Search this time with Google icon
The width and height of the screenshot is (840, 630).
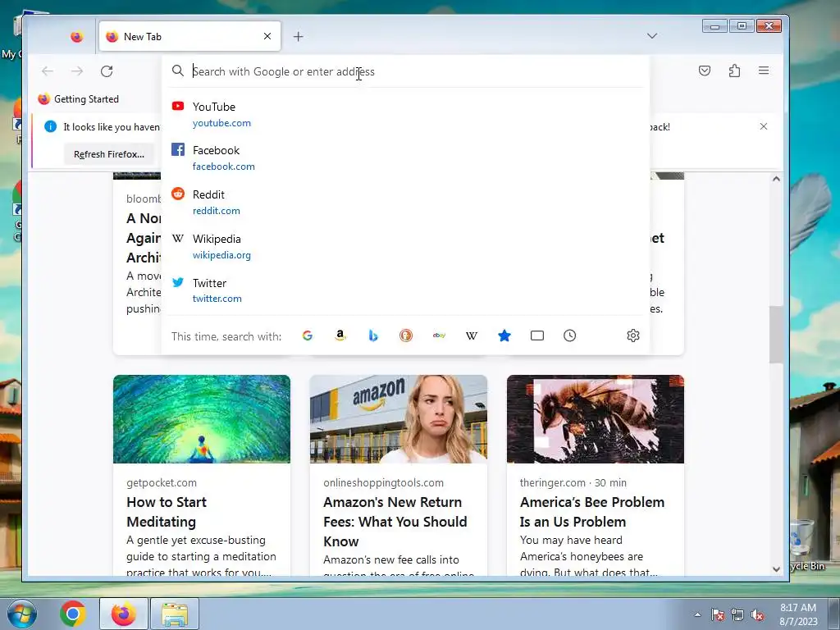point(308,336)
